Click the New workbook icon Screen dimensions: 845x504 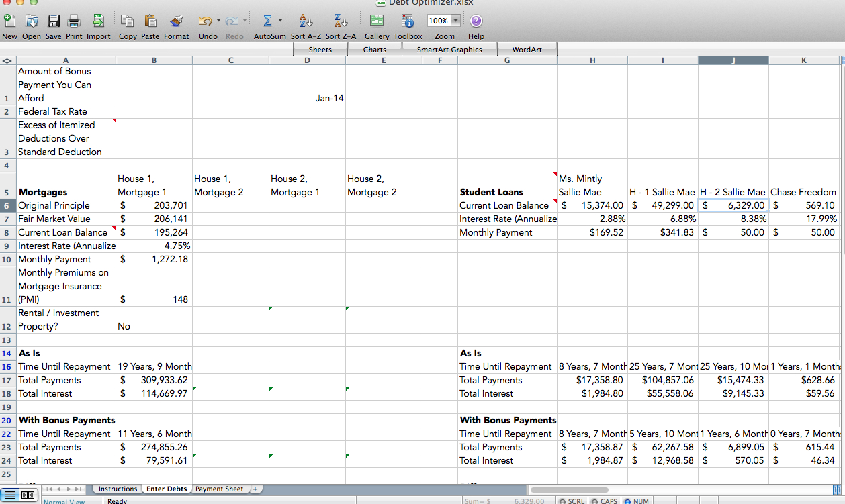coord(9,21)
